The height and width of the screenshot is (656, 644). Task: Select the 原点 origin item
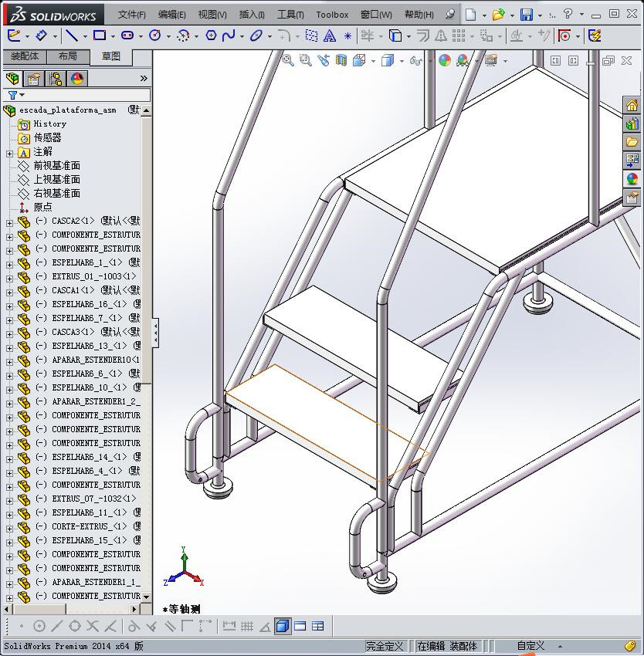pyautogui.click(x=42, y=207)
